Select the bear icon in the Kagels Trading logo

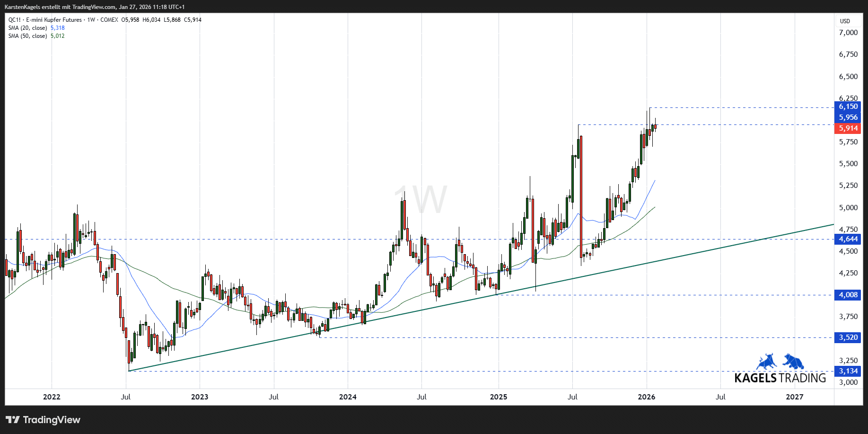795,361
